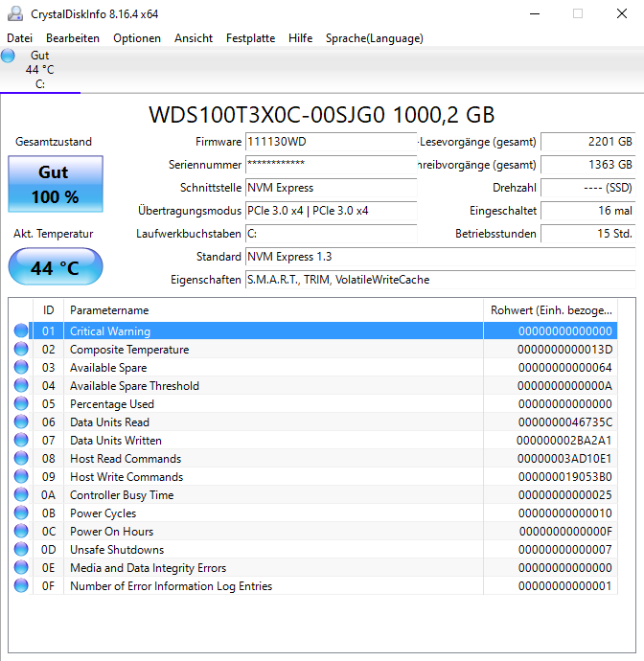Click the Parametername column header
Viewport: 644px width, 661px height.
click(x=273, y=310)
